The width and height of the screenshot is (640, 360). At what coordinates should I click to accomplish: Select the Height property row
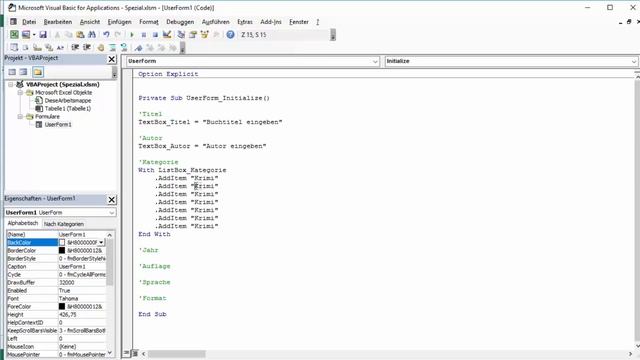[x=56, y=314]
